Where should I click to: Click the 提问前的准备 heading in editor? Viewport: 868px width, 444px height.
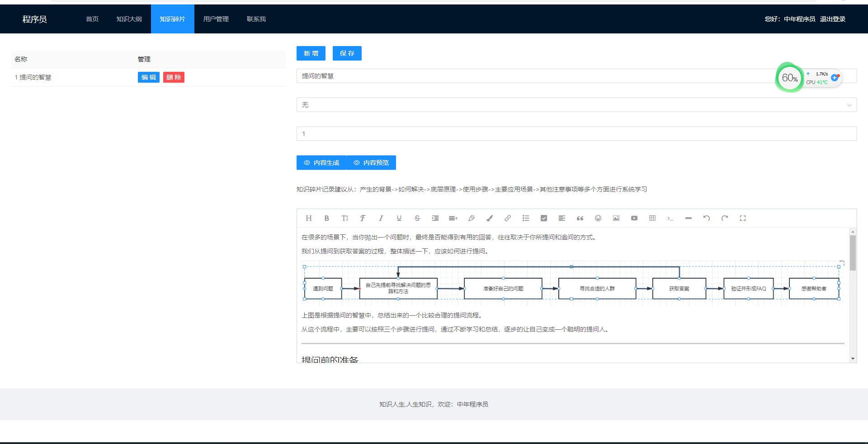330,360
